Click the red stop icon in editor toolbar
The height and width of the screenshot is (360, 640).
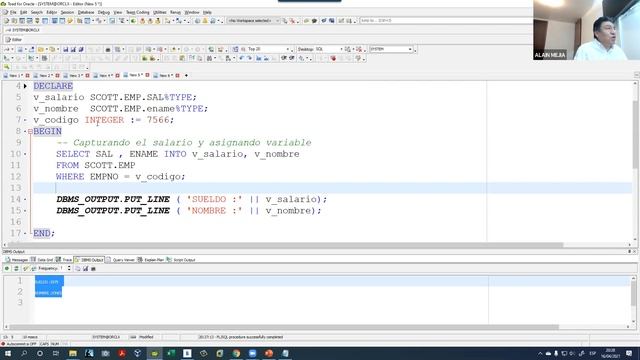333,58
